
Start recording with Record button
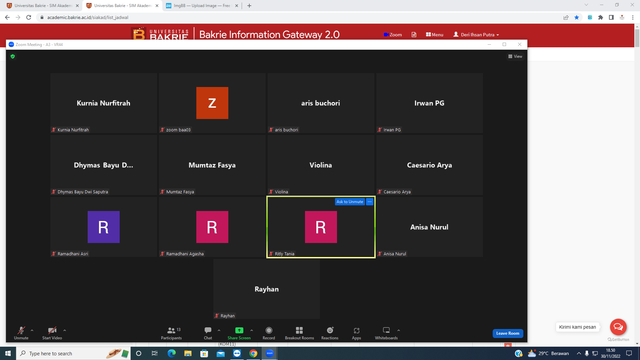pyautogui.click(x=269, y=333)
